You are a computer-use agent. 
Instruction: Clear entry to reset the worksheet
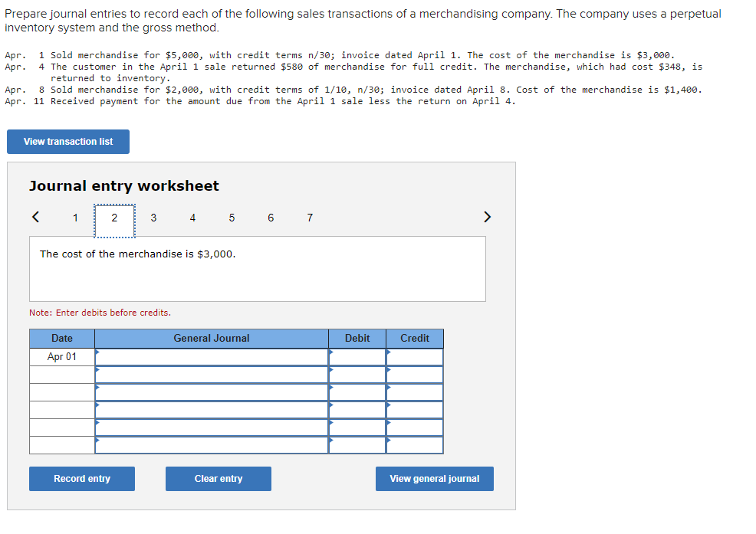(x=218, y=478)
